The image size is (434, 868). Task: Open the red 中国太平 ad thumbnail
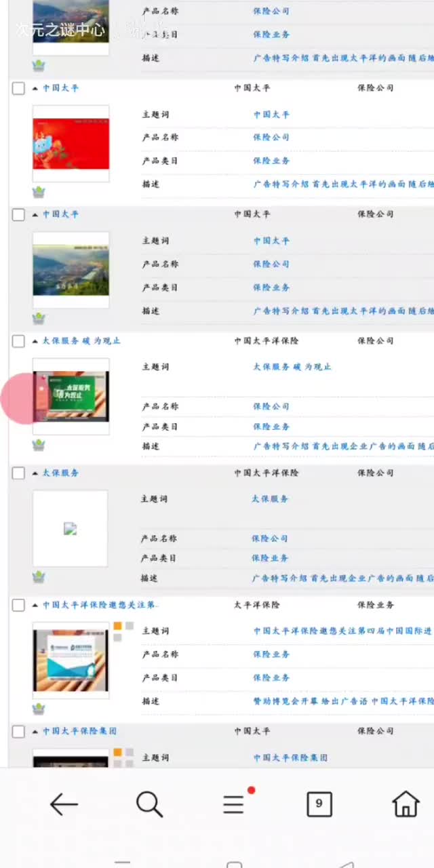[71, 143]
